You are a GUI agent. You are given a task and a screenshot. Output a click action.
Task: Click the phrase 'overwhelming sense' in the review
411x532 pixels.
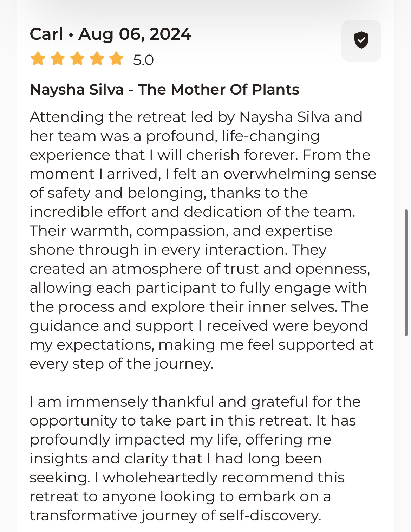pyautogui.click(x=300, y=174)
